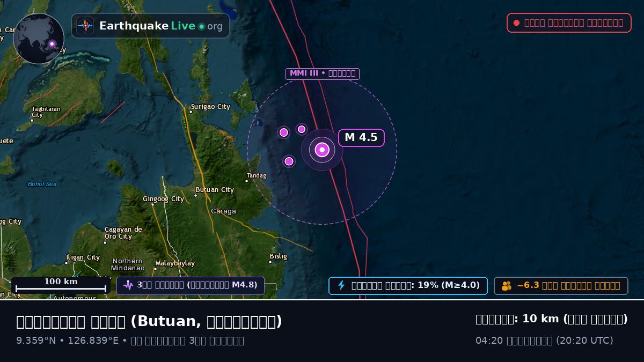Click the 10 km depth readout
This screenshot has width=644, height=362.
pyautogui.click(x=552, y=319)
